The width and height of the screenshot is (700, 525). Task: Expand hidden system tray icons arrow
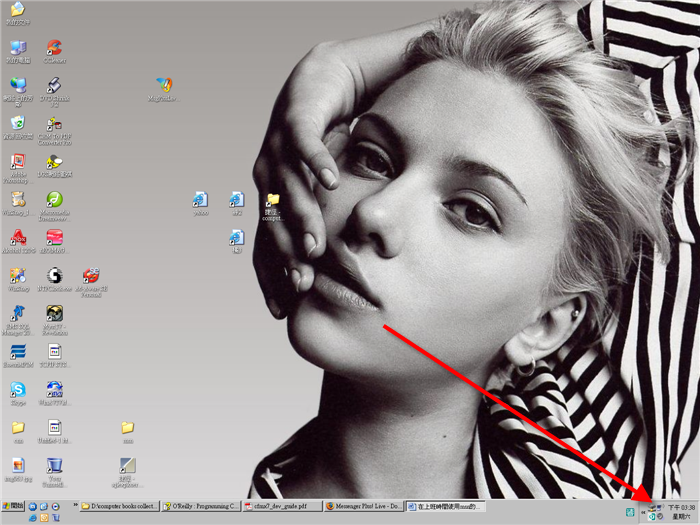coord(643,512)
